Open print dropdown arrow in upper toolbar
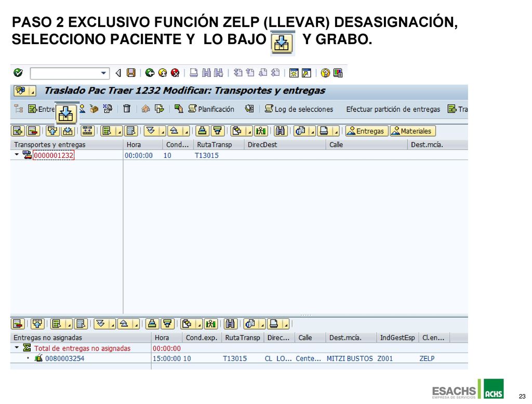Screen dimensions: 532x404 336,131
